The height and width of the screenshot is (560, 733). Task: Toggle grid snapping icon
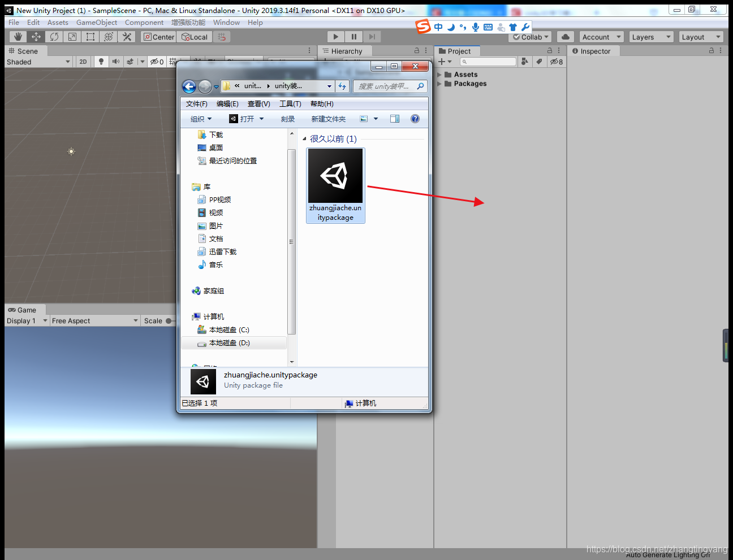(x=222, y=37)
